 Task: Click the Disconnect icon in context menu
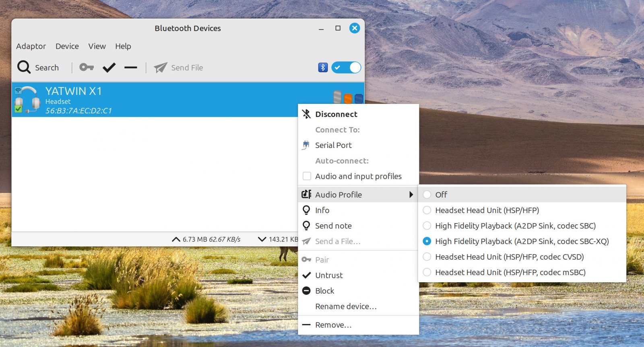point(306,114)
